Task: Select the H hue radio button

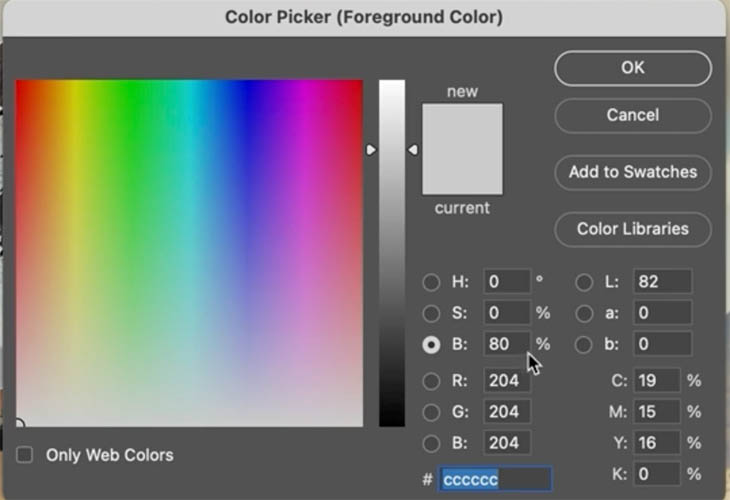Action: pos(431,282)
